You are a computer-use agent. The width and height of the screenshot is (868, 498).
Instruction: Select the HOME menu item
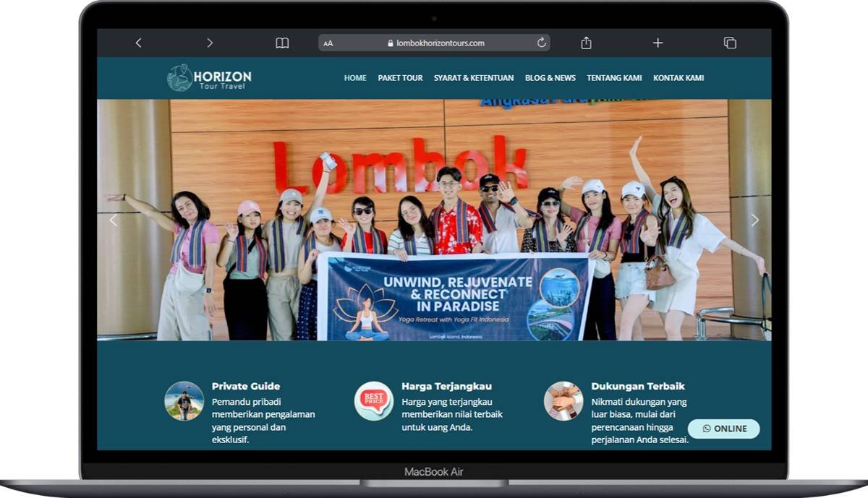point(355,78)
